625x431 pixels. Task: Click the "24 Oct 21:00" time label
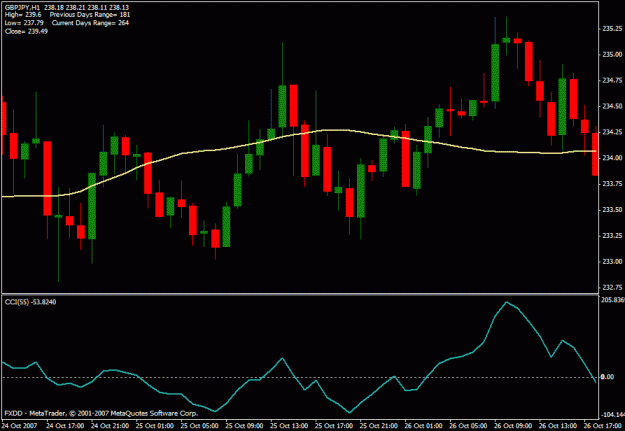[x=110, y=426]
